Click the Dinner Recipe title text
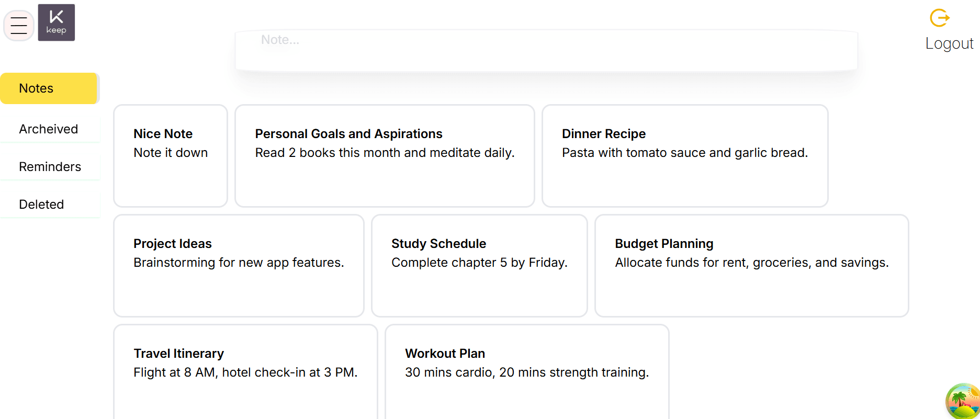The height and width of the screenshot is (419, 980). coord(604,134)
